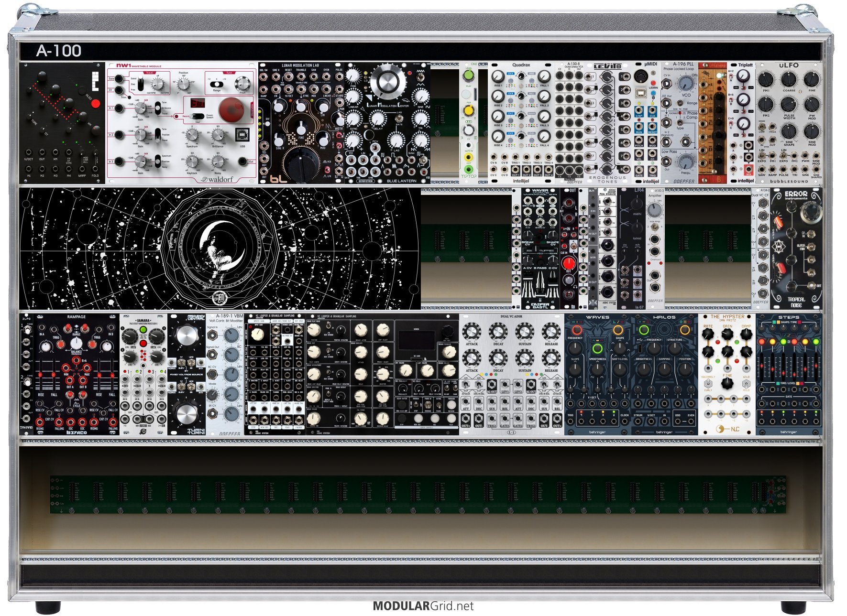Select the Samara module
This screenshot has width=847, height=616.
143,375
